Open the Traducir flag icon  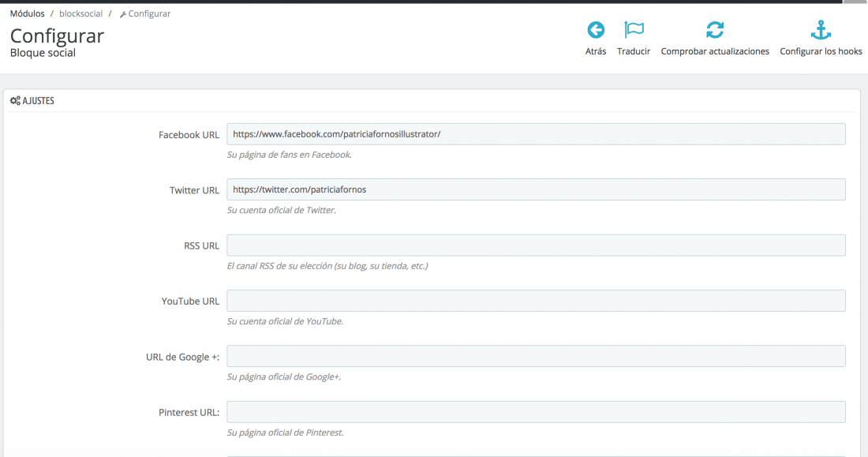pyautogui.click(x=634, y=30)
